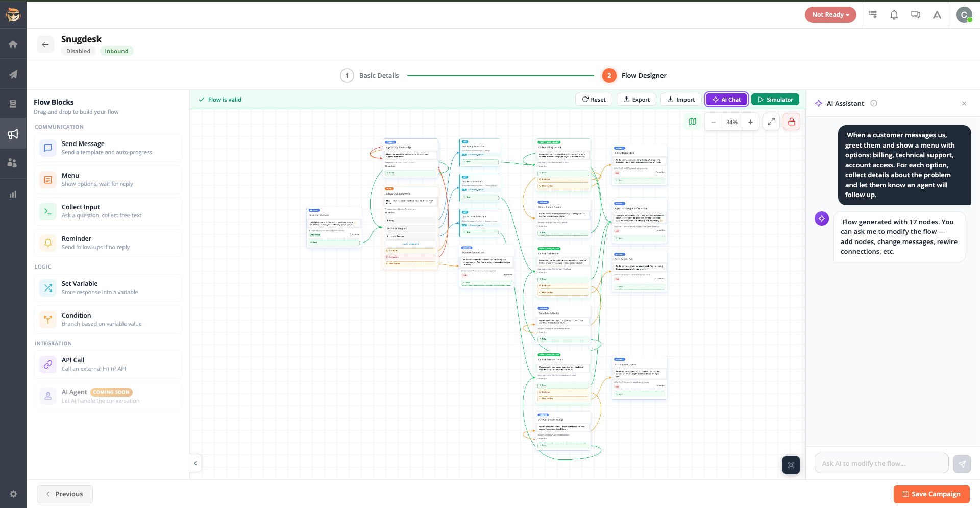Open the Not Ready status dropdown
Viewport: 980px width, 508px height.
(830, 15)
